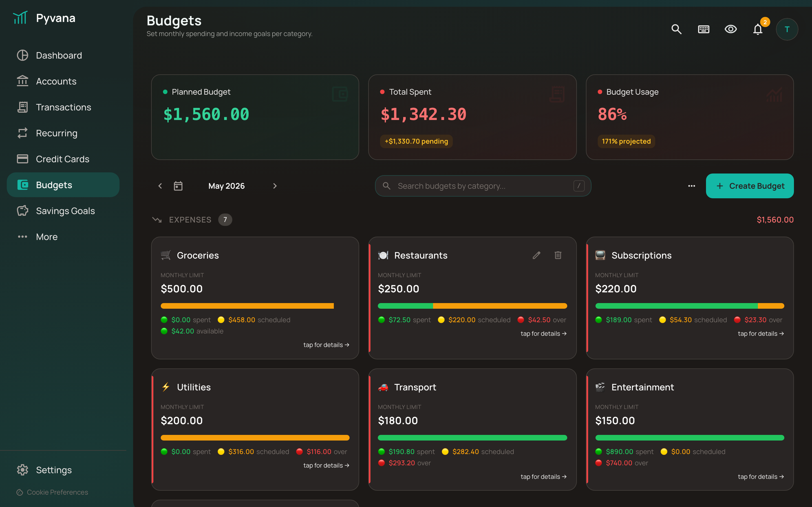Toggle the eye visibility of amounts
The height and width of the screenshot is (507, 812).
(731, 29)
